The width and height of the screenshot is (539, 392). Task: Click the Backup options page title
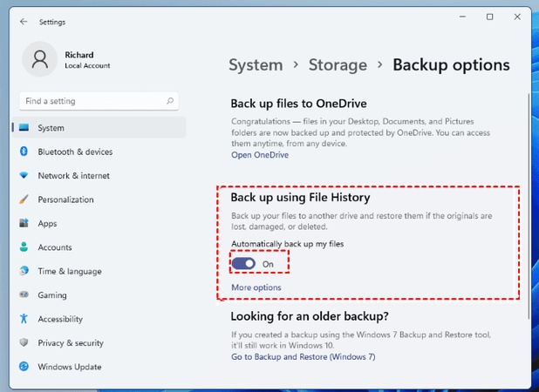click(x=451, y=64)
